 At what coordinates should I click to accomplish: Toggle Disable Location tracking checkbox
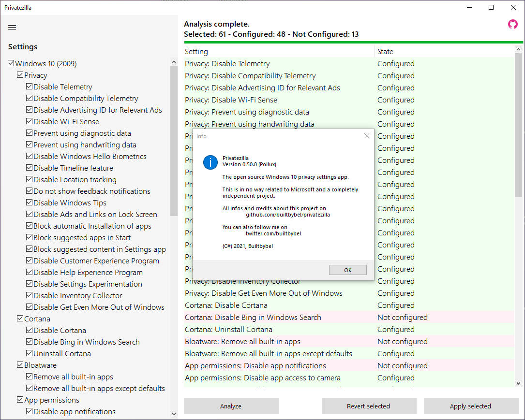[29, 179]
